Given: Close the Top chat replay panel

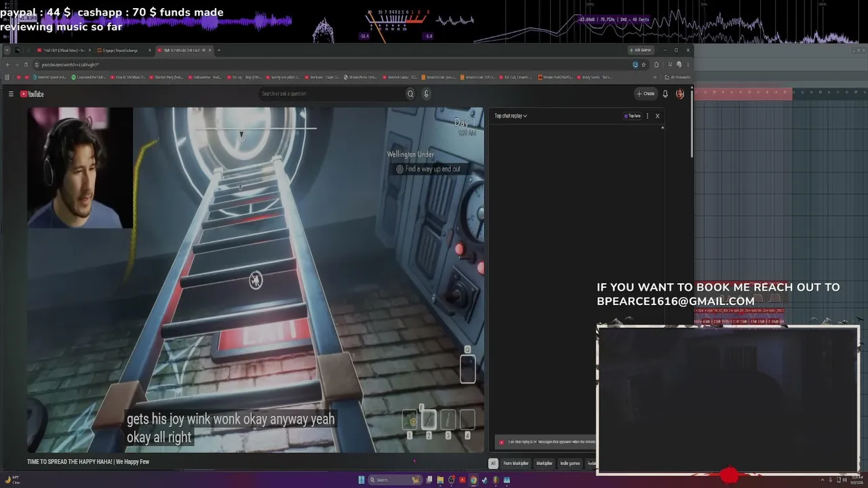Looking at the screenshot, I should coord(657,116).
